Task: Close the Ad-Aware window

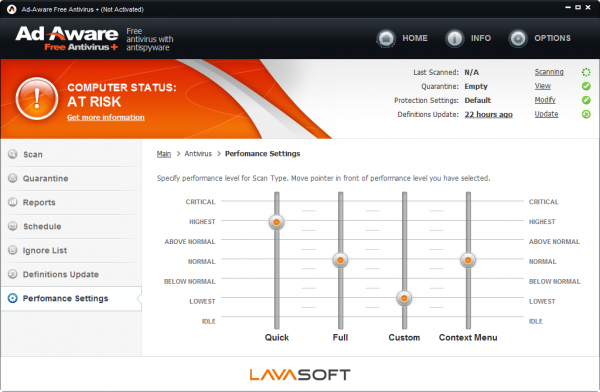Action: [x=588, y=7]
